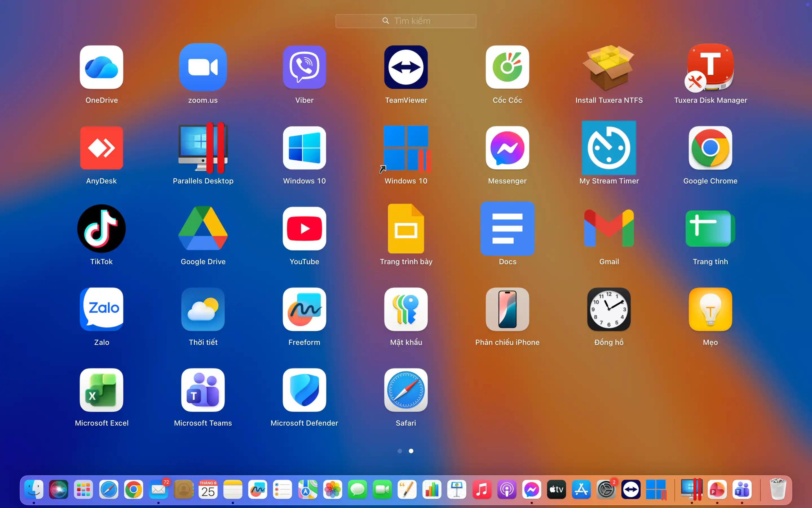
Task: Open Gmail
Action: coord(609,229)
